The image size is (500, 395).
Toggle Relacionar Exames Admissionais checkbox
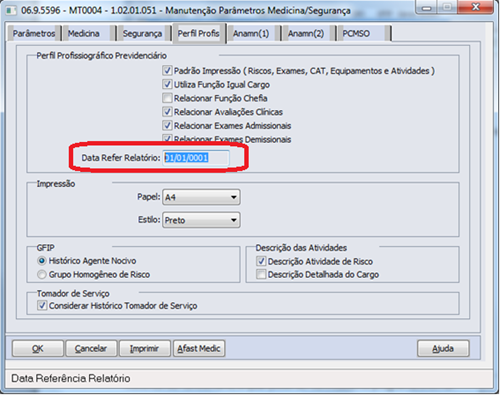pyautogui.click(x=167, y=125)
